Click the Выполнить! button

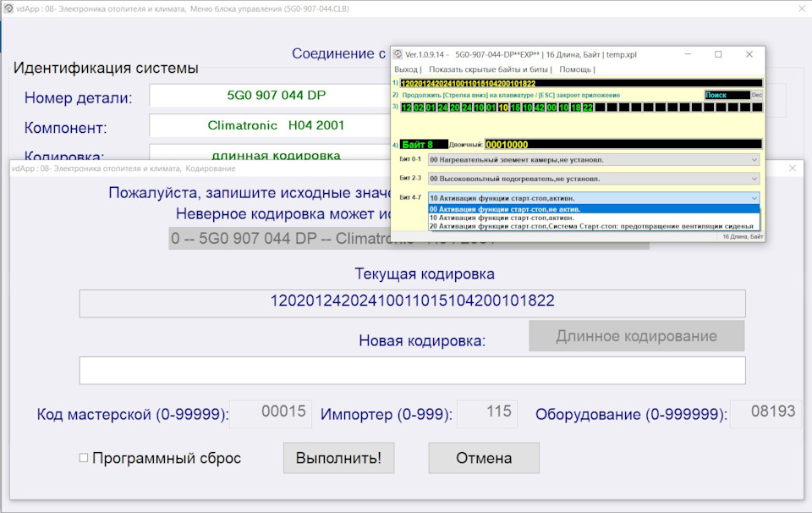(x=338, y=458)
